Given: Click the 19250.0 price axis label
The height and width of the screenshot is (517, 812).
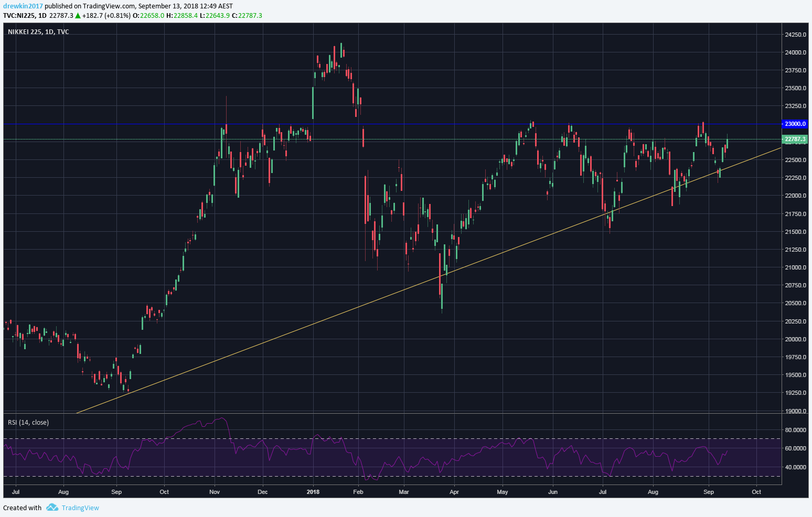Looking at the screenshot, I should (796, 393).
